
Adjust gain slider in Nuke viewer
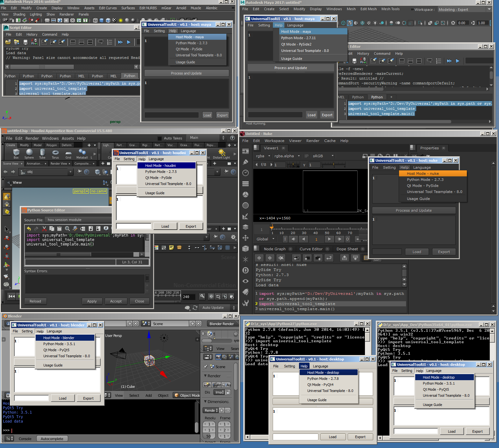(293, 165)
